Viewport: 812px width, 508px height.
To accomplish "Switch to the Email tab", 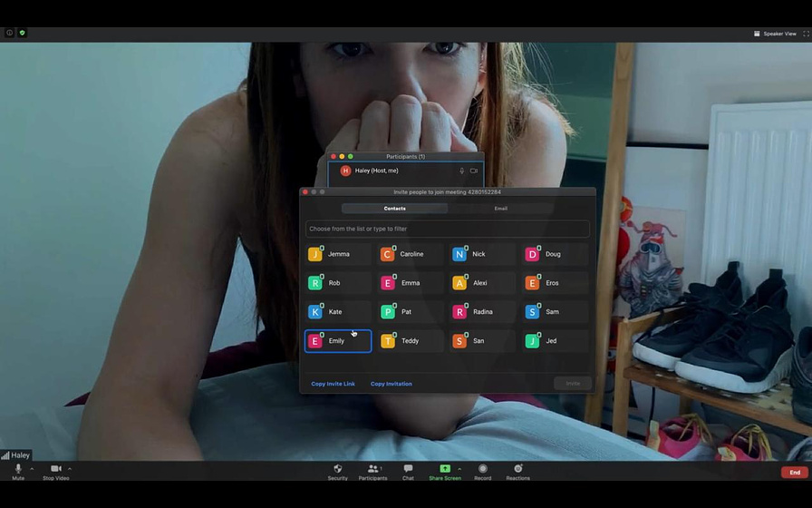I will 500,209.
